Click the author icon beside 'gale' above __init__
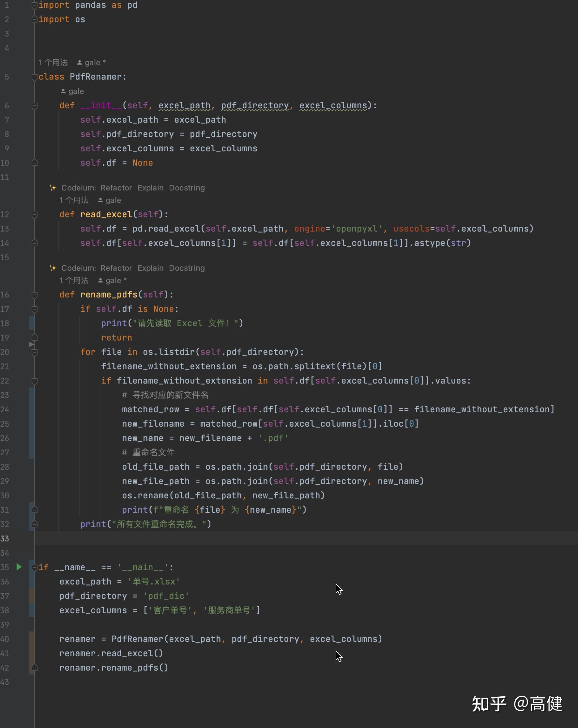 63,91
